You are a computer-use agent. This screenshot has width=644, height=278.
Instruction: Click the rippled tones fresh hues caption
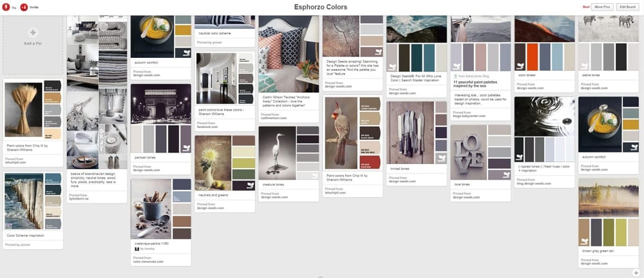pyautogui.click(x=543, y=167)
